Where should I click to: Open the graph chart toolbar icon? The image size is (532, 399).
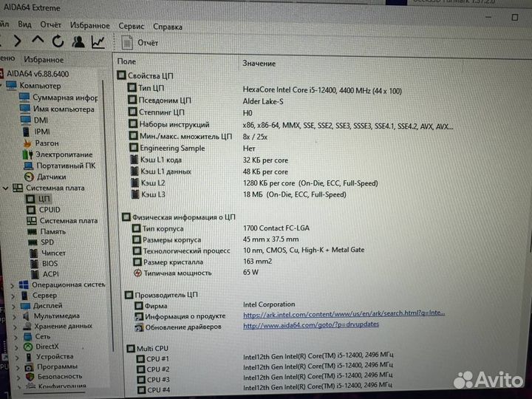click(98, 42)
